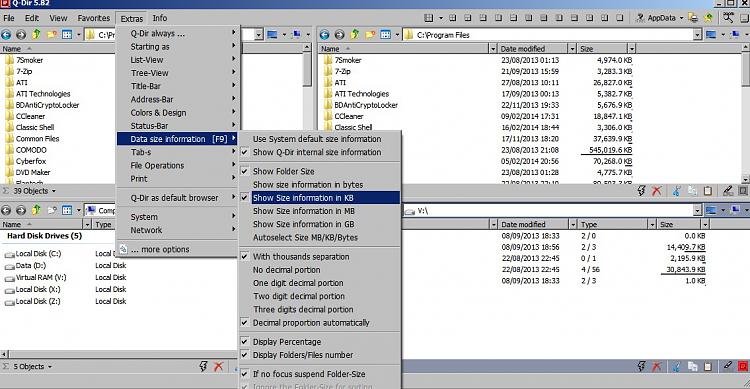Click the printer folder icon in toolbar

pyautogui.click(x=693, y=18)
